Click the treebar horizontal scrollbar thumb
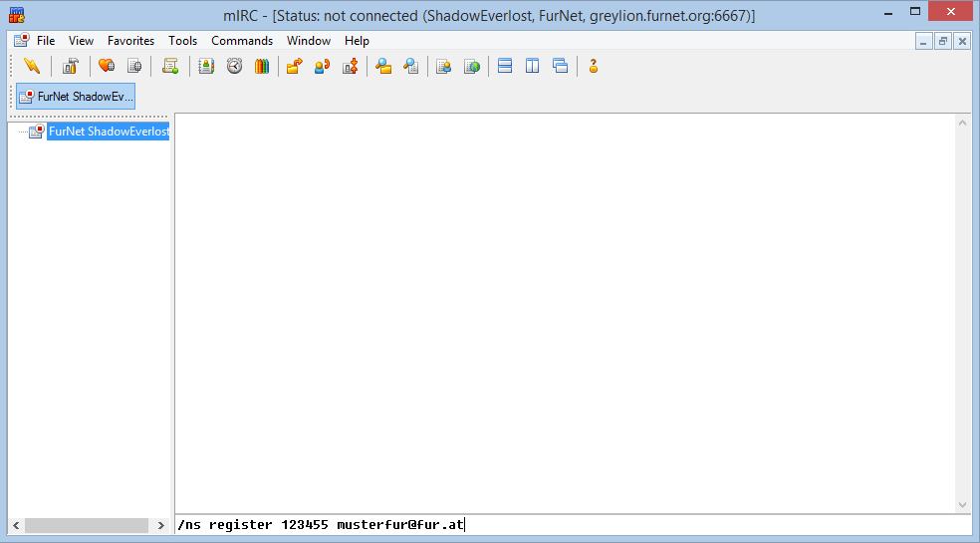The width and height of the screenshot is (980, 543). tap(87, 525)
